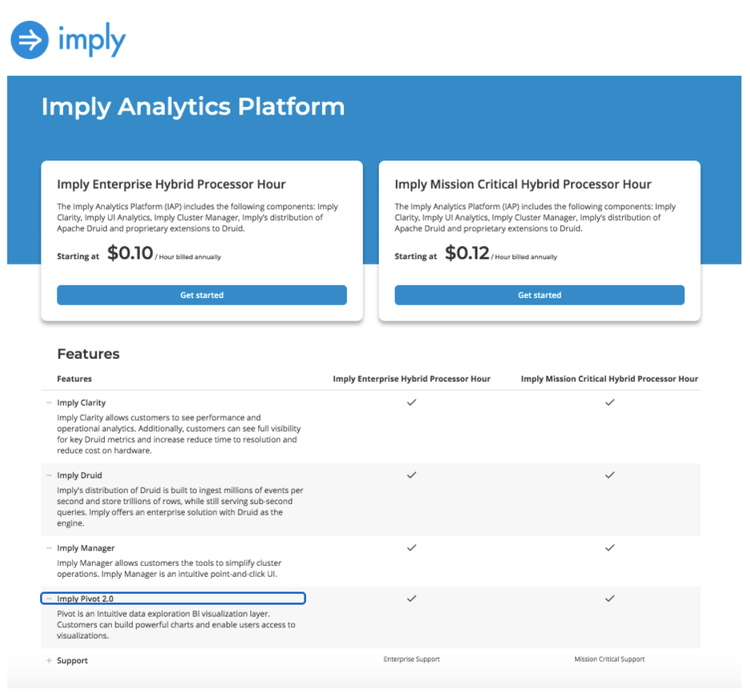Viewport: 750px width, 700px height.
Task: Click the Imply Enterprise Hybrid Processor Hour card title
Action: 171,185
